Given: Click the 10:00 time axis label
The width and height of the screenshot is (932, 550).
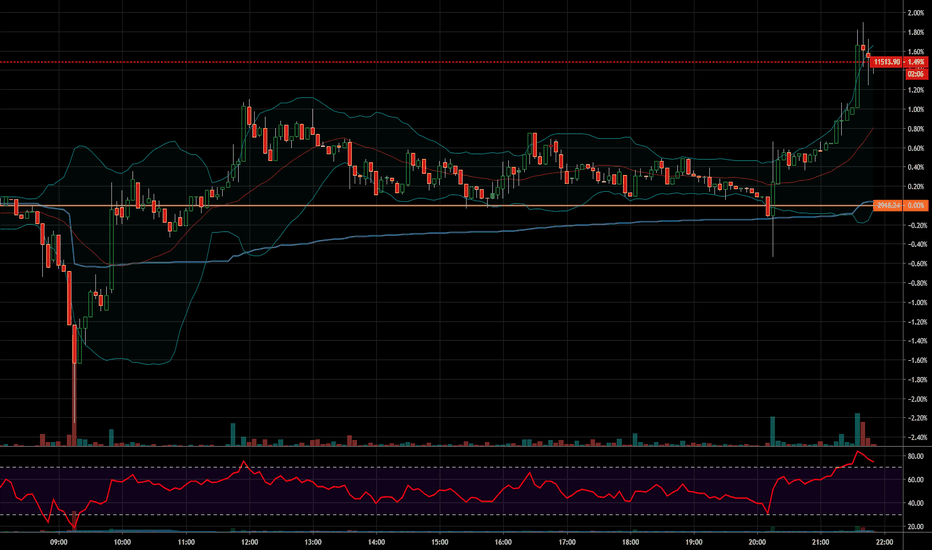Looking at the screenshot, I should (122, 542).
